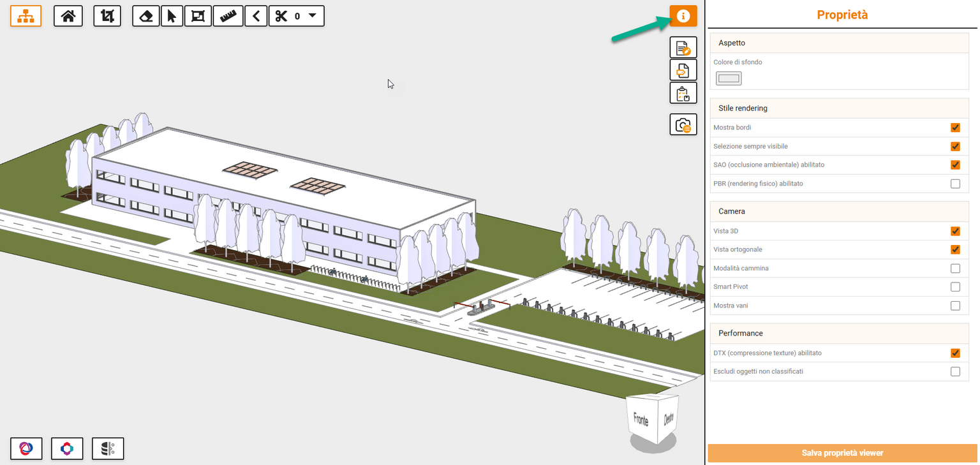Click the left chevron back icon
Image resolution: width=980 pixels, height=465 pixels.
[x=256, y=16]
